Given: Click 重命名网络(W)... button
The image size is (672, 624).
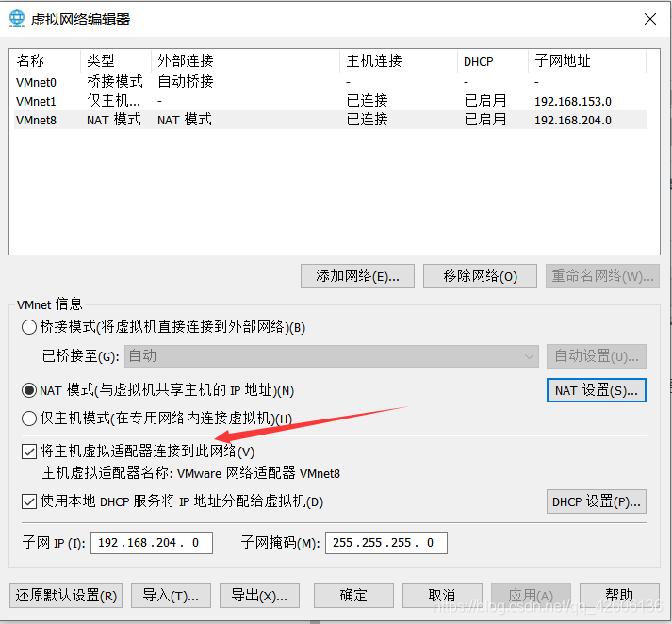Looking at the screenshot, I should (x=602, y=276).
